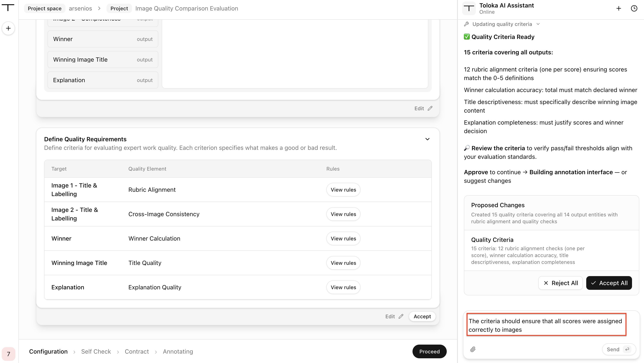The image size is (644, 363).
Task: Go to Self Check step
Action: coord(96,351)
